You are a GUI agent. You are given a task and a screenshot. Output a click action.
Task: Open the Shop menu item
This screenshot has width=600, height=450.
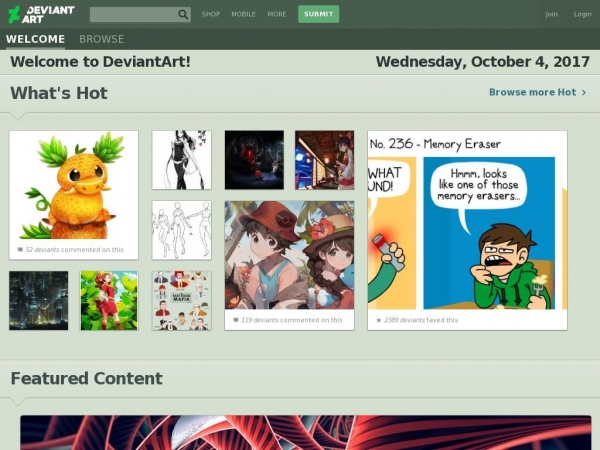211,14
